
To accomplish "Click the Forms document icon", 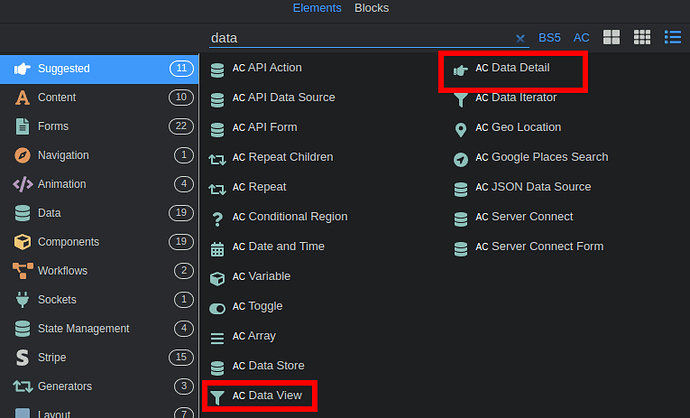I will (22, 126).
